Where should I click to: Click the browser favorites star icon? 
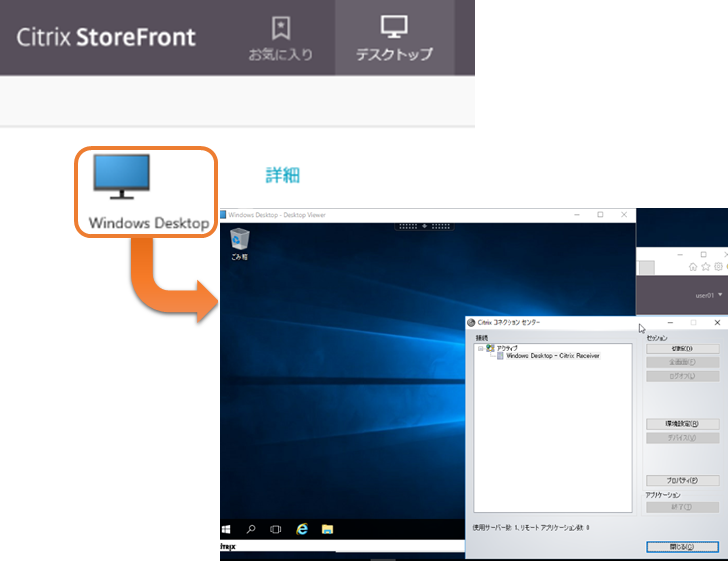point(706,267)
